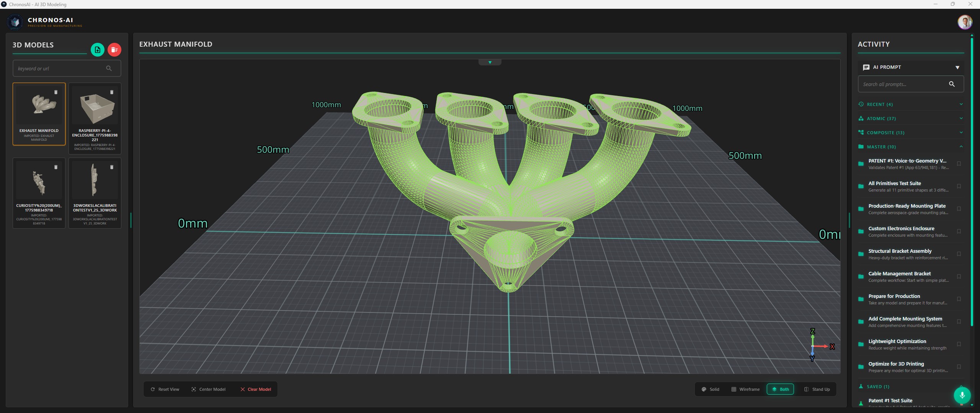
Task: Click the search magnifier in 3D Models
Action: coord(109,68)
